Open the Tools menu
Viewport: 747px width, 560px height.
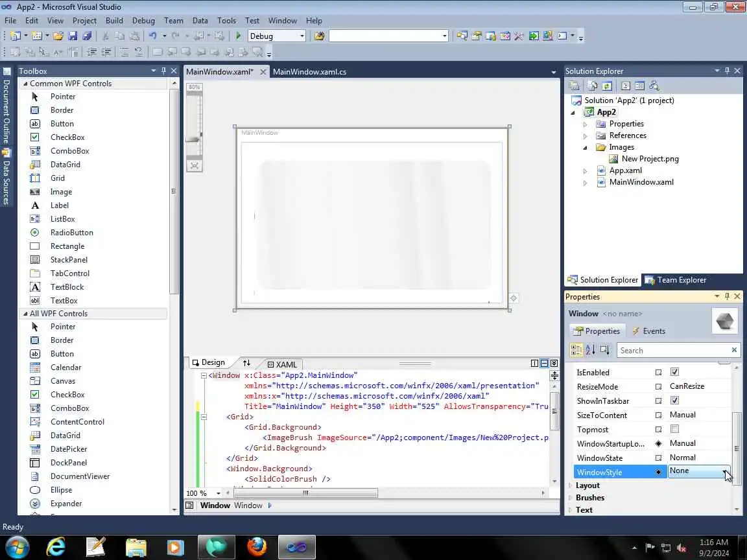[226, 21]
